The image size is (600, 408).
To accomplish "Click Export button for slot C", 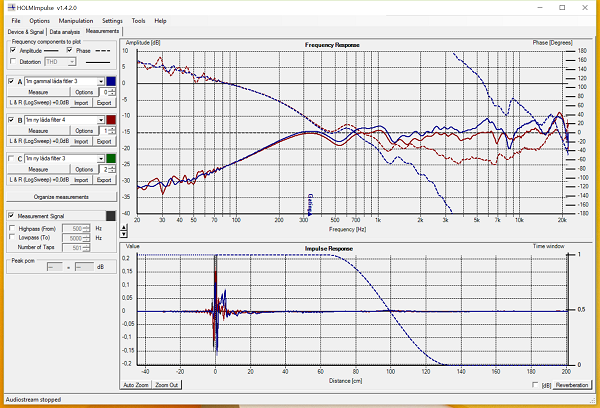I will pos(104,180).
